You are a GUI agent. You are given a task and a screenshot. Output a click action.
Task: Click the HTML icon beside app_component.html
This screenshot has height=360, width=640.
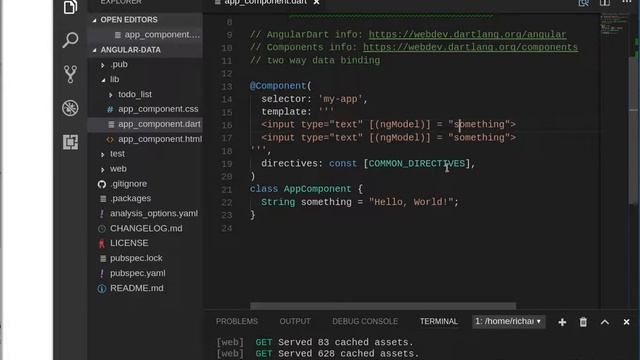coord(110,140)
